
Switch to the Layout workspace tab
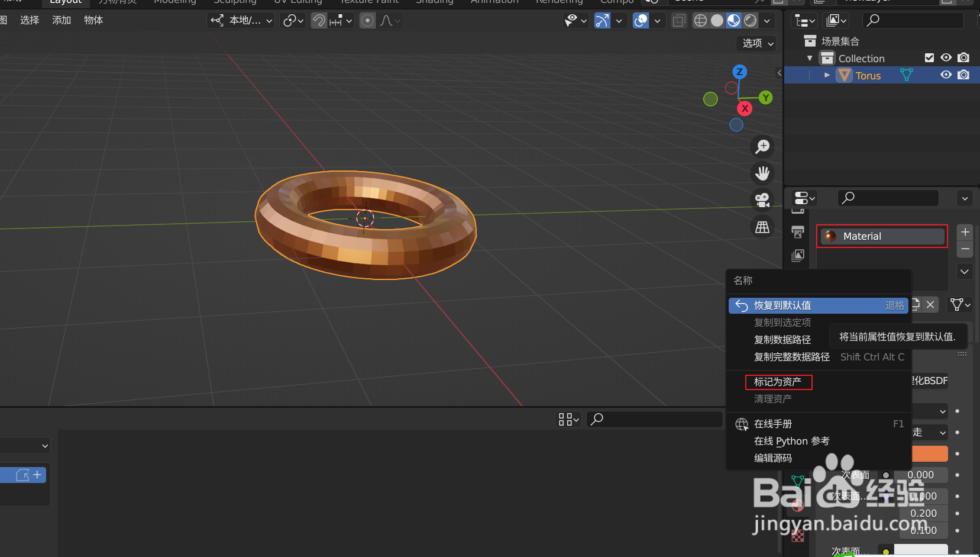[65, 2]
